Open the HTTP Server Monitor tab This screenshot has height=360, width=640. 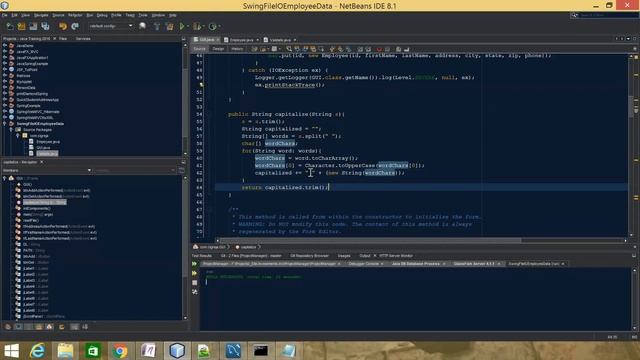396,256
